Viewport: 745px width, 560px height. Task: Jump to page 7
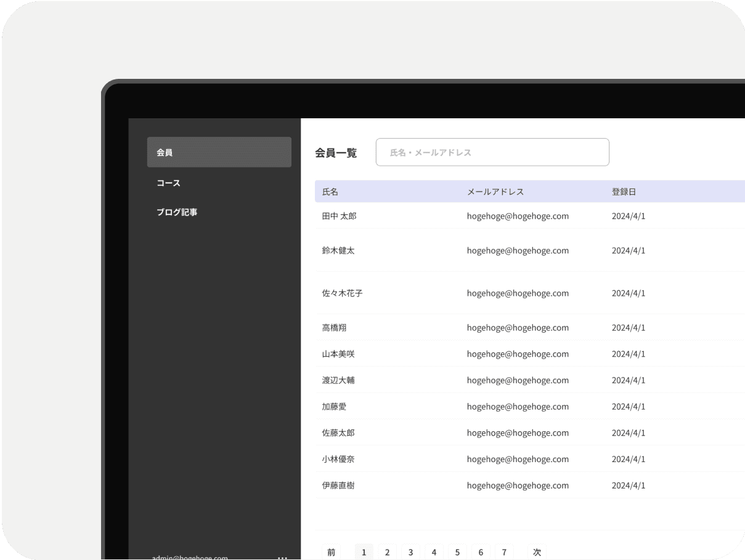click(x=504, y=551)
